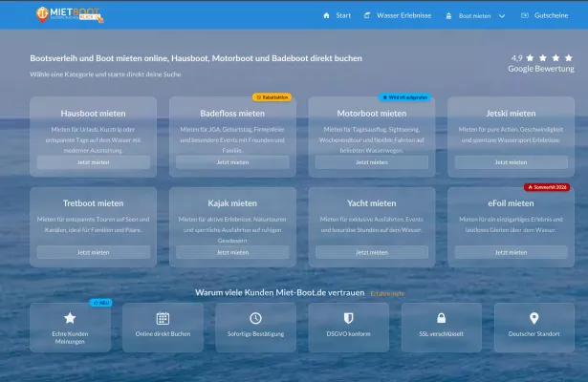Click the clock icon for Sofortige Bestätigung
Viewport: 588px width, 382px height.
click(255, 318)
